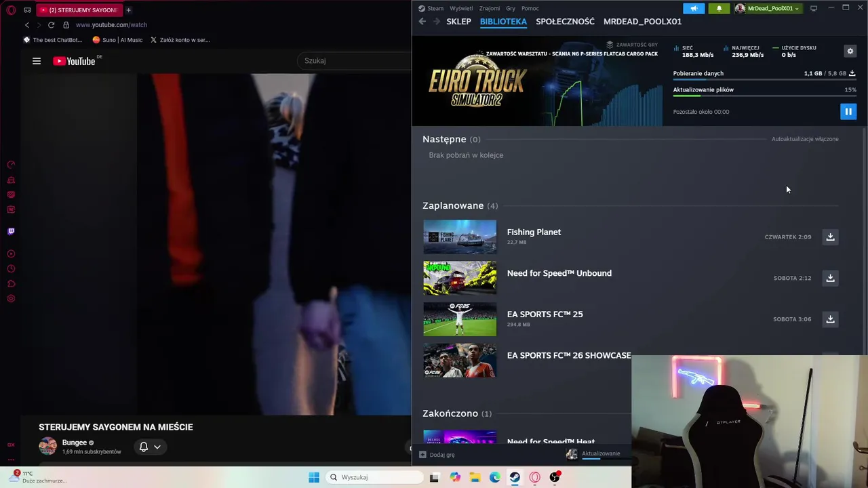Image resolution: width=868 pixels, height=488 pixels.
Task: Open the Opera menu logo
Action: pyautogui.click(x=11, y=10)
